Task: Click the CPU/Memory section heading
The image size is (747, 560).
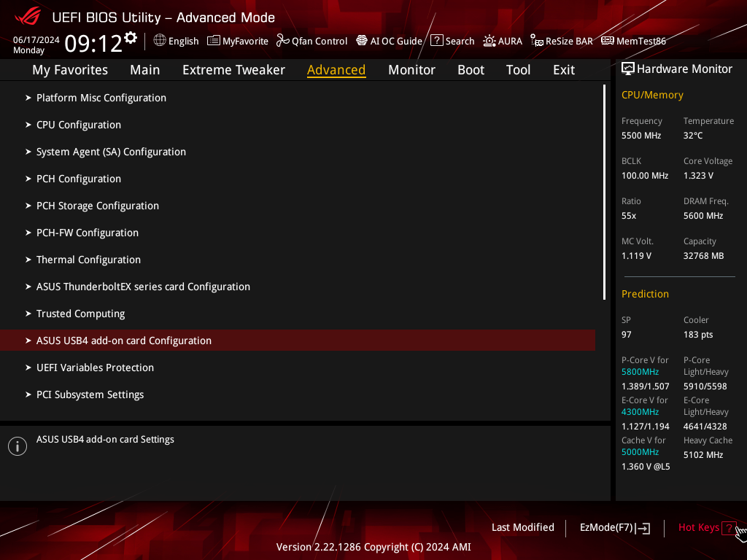Action: point(652,96)
